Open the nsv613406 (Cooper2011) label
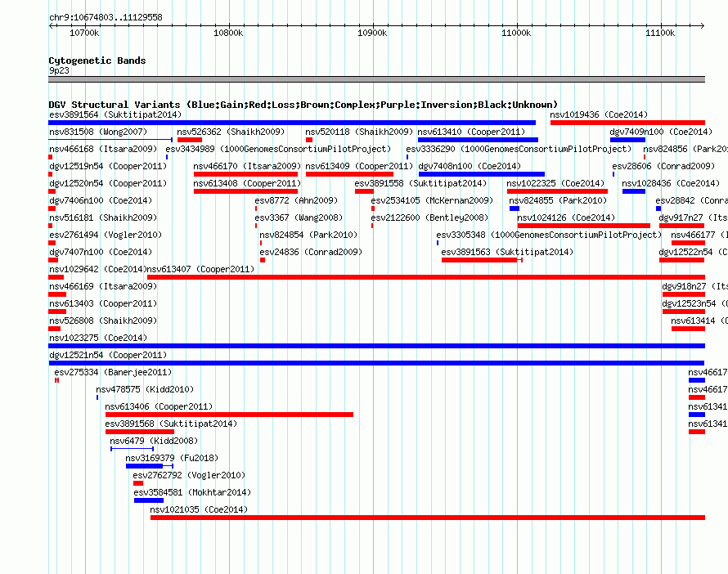Viewport: 728px width, 574px height. (x=159, y=406)
